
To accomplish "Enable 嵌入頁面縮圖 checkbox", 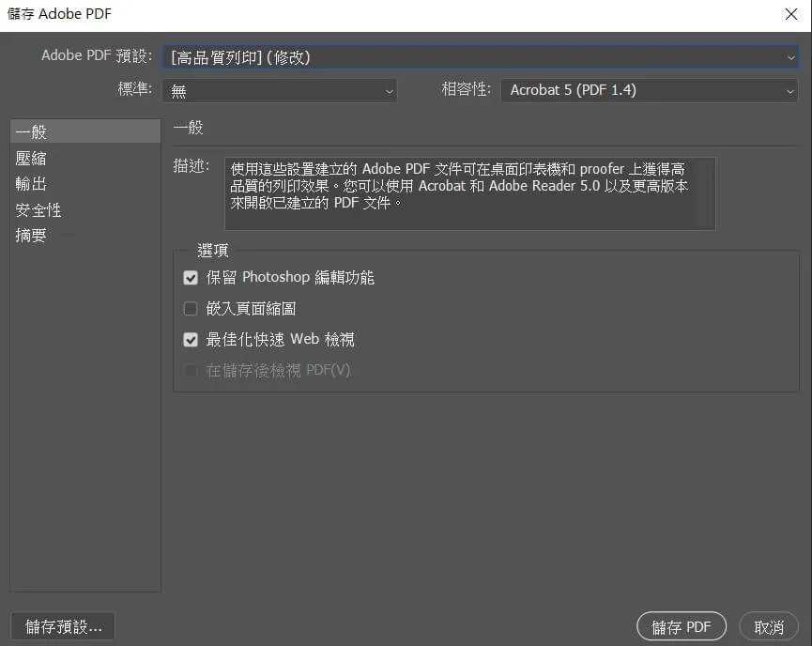I will pos(191,309).
